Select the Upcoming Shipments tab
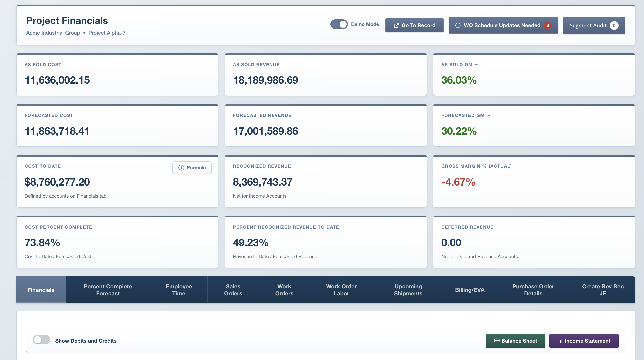The image size is (644, 360). pyautogui.click(x=408, y=290)
